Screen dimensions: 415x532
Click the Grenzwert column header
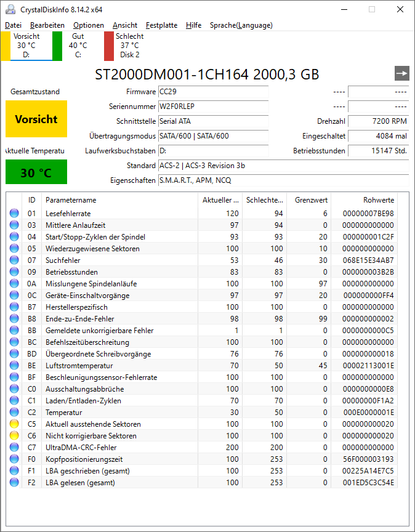pos(309,200)
